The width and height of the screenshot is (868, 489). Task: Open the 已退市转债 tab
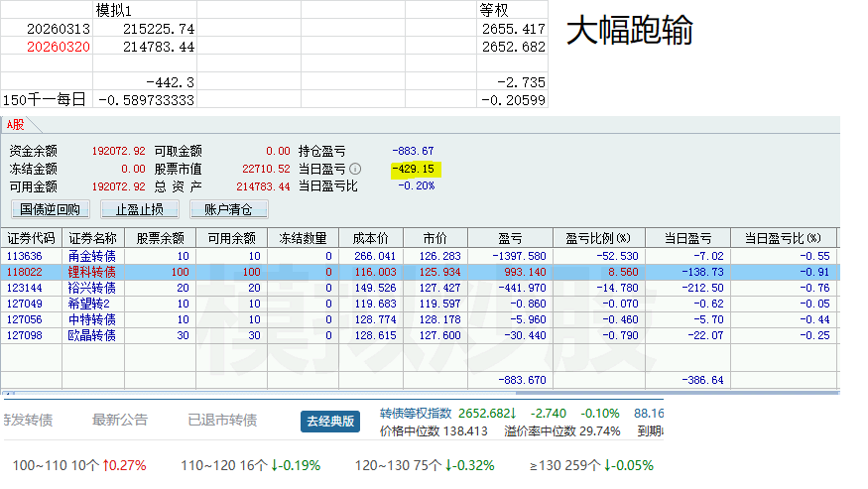click(222, 421)
